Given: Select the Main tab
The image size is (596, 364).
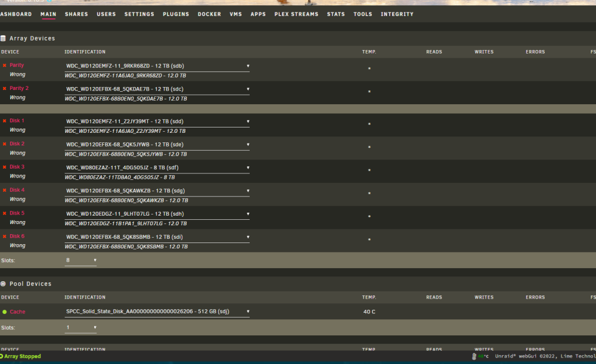Looking at the screenshot, I should point(48,14).
